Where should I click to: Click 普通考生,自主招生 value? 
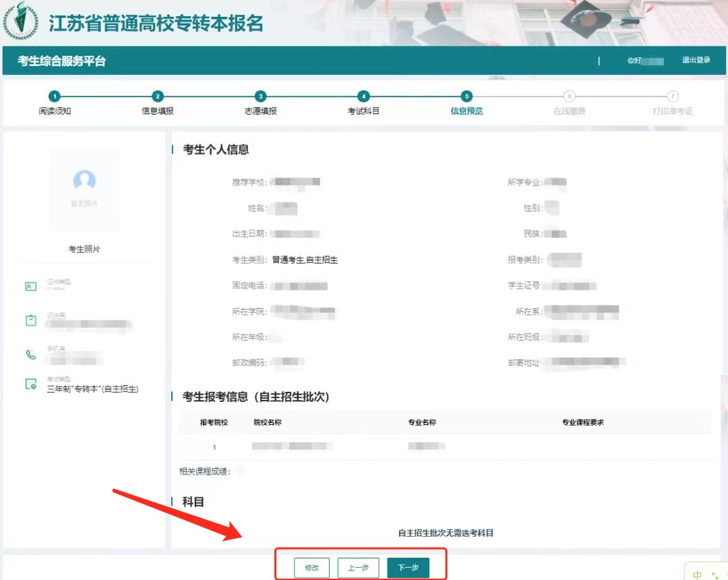point(305,260)
